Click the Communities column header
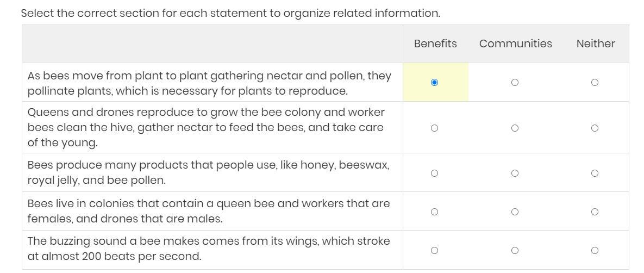 click(515, 44)
